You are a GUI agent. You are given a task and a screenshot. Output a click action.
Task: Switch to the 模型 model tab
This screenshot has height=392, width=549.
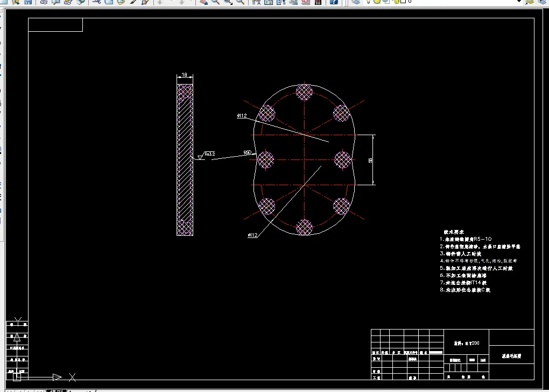[56, 390]
